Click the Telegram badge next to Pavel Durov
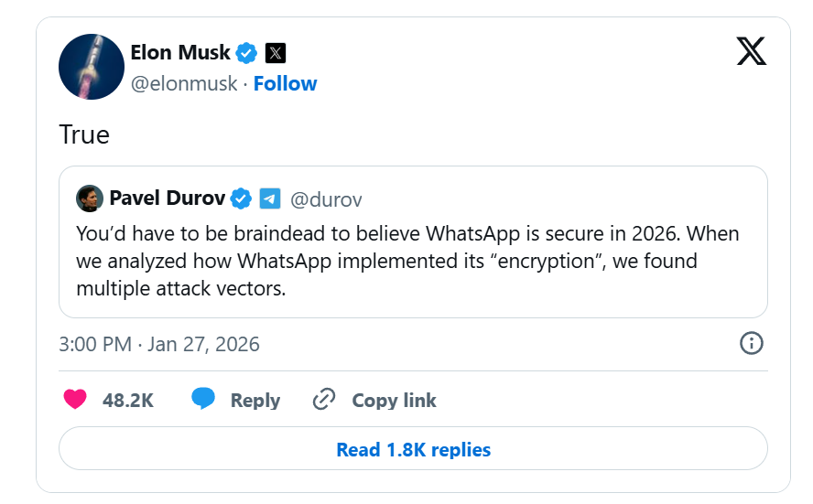Screen dimensions: 813x504 269,198
